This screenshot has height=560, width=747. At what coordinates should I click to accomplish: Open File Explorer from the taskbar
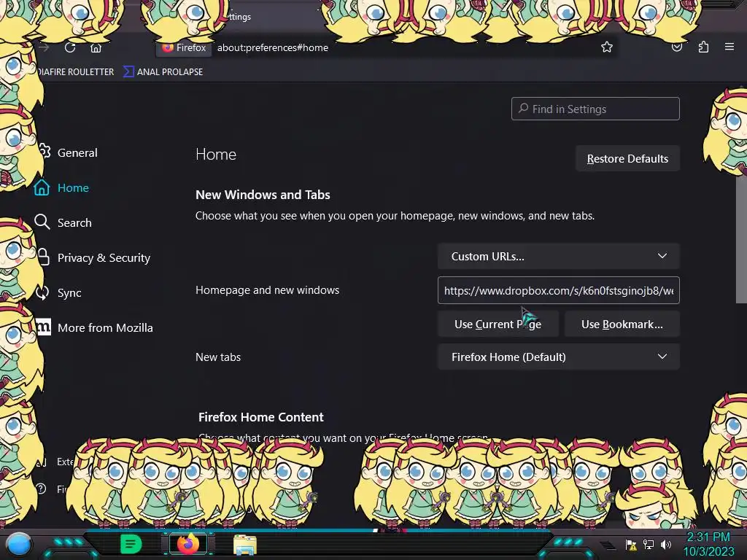pos(245,544)
